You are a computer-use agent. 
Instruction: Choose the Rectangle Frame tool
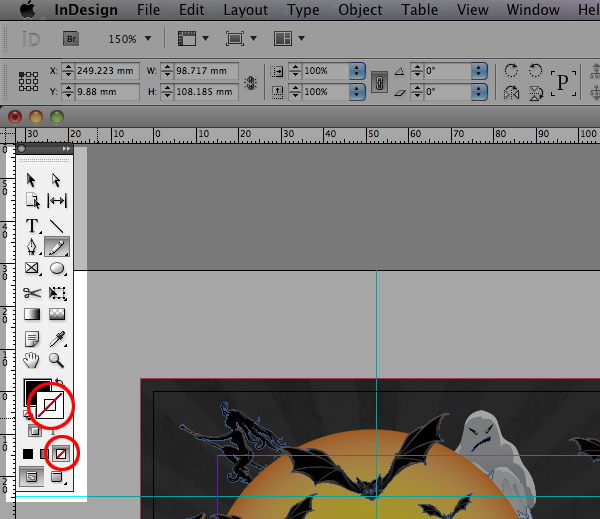pos(32,268)
